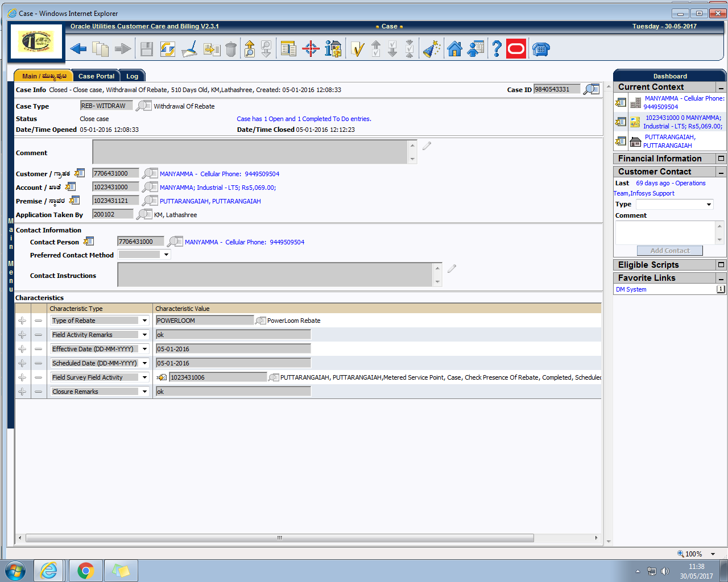Go to Home using house icon
This screenshot has height=582, width=728.
pos(454,49)
